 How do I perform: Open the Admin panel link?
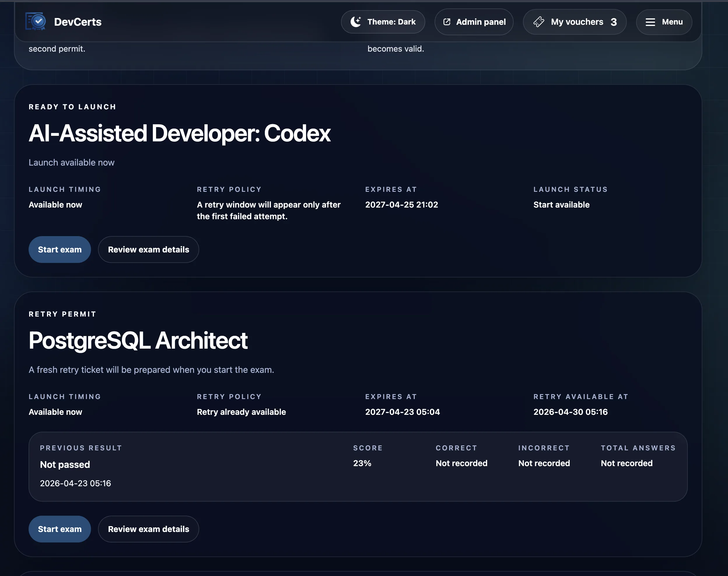(x=474, y=22)
